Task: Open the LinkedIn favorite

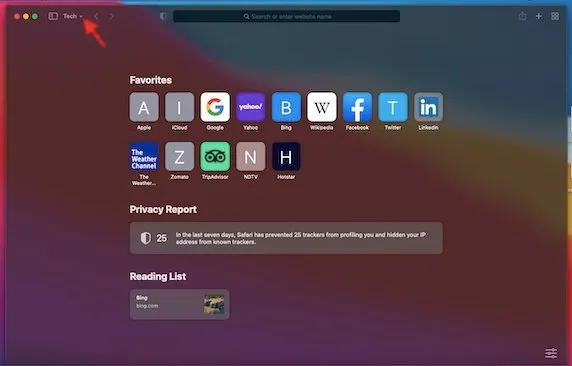Action: [x=428, y=107]
